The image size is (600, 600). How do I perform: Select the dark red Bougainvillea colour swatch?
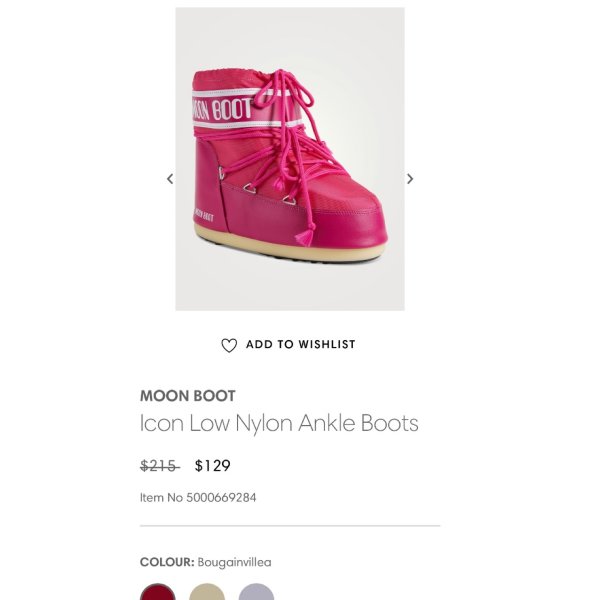158,594
